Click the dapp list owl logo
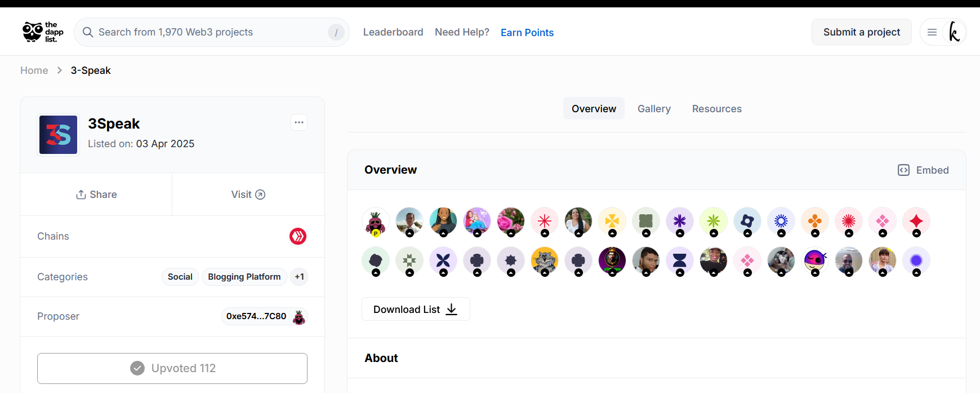Image resolution: width=980 pixels, height=393 pixels. [43, 32]
